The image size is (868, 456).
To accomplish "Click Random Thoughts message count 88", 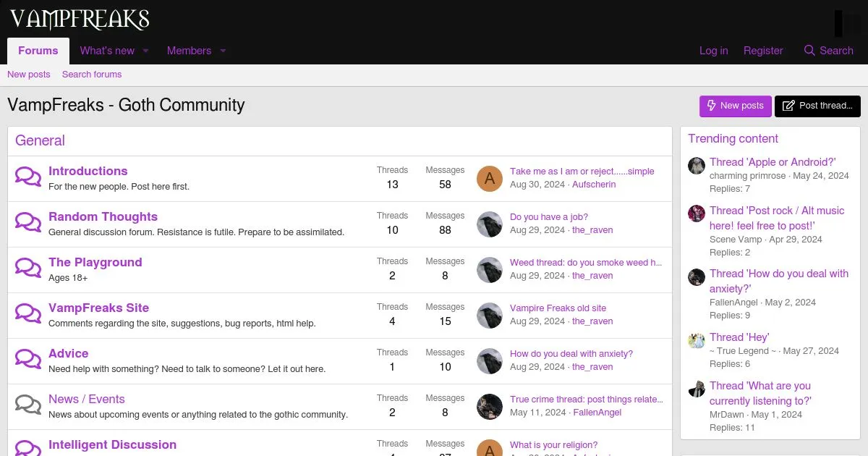I will tap(445, 230).
